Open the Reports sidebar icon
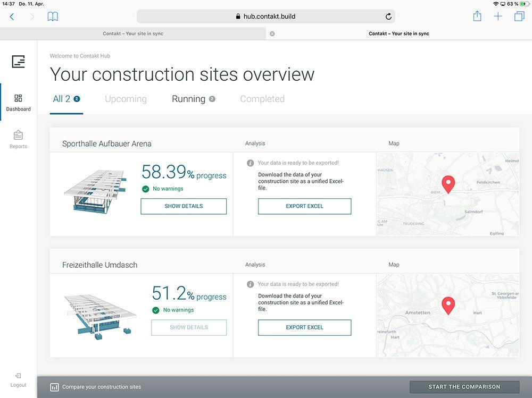The image size is (532, 398). (x=19, y=139)
